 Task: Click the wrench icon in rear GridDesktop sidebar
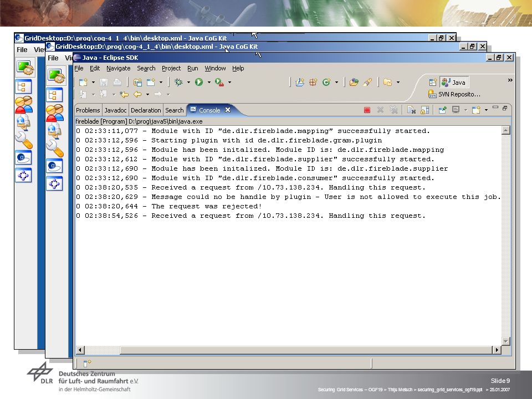tap(23, 140)
